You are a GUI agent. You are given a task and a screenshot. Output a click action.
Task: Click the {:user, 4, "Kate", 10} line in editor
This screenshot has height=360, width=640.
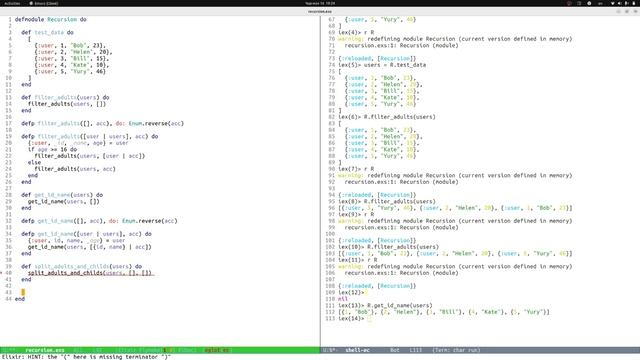point(72,65)
